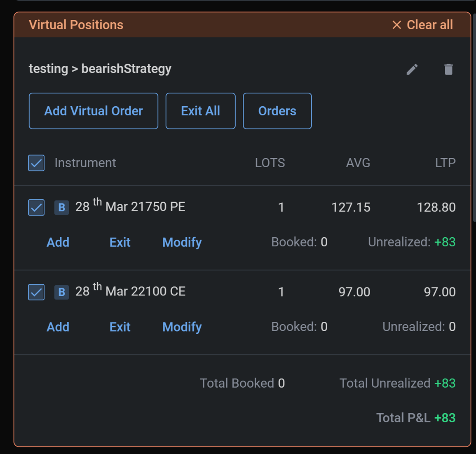Toggle the select-all Instrument checkbox
This screenshot has width=476, height=454.
coord(36,163)
